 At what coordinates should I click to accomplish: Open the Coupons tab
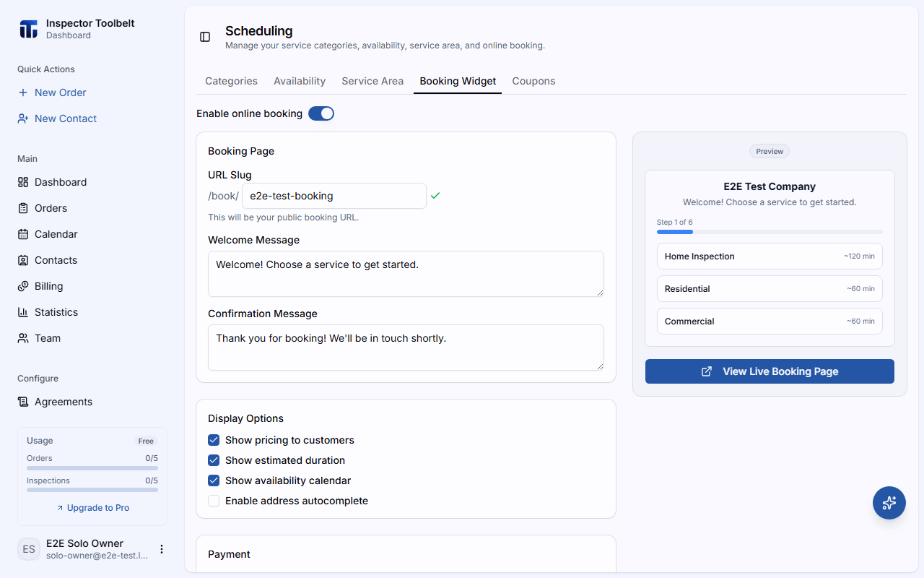tap(533, 81)
